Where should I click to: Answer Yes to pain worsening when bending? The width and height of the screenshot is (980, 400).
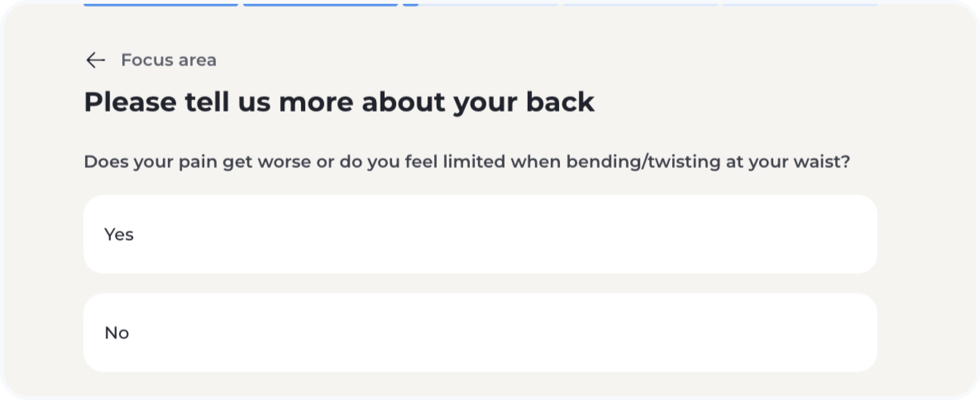pos(480,234)
